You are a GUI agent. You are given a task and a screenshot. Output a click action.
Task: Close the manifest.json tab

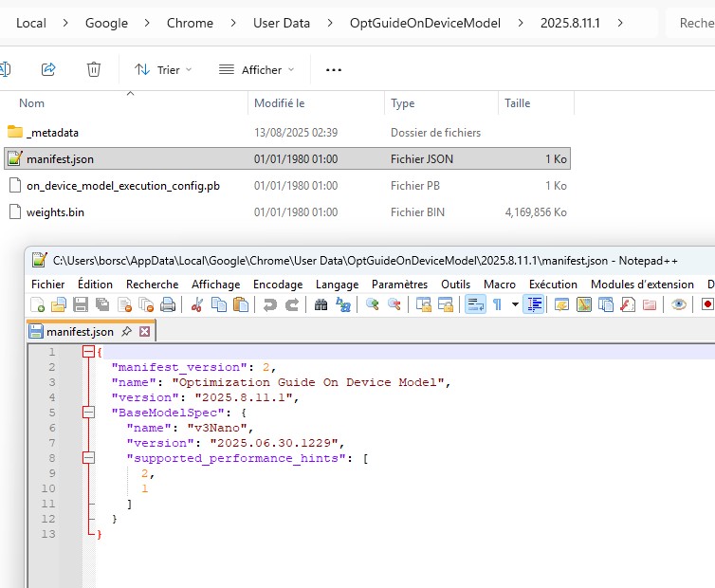tap(144, 331)
